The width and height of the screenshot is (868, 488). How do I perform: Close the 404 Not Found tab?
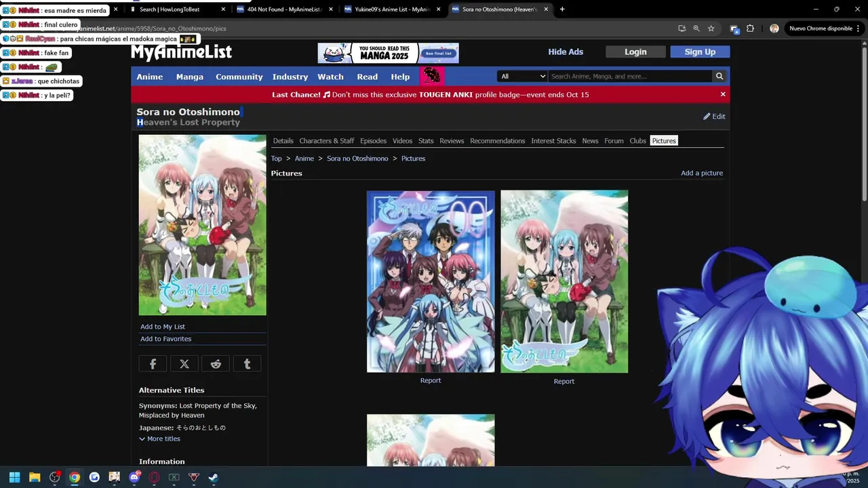[331, 9]
